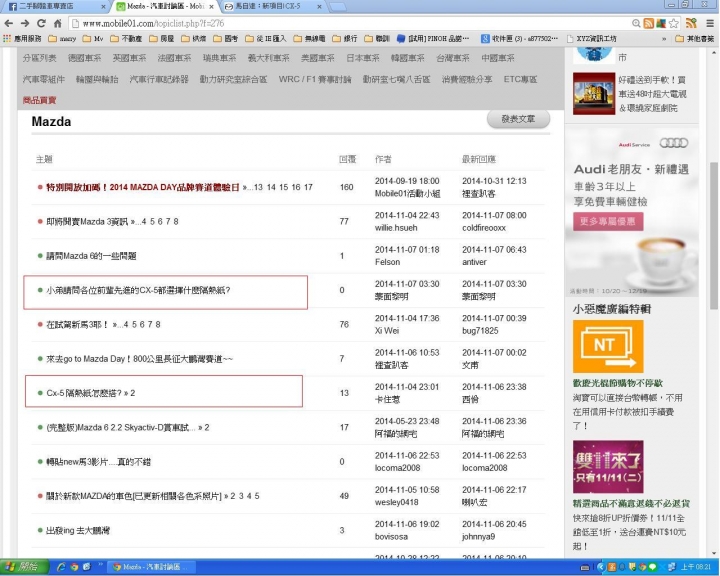Open the 銀行 bookmark folder
This screenshot has width=720, height=576.
pos(345,39)
